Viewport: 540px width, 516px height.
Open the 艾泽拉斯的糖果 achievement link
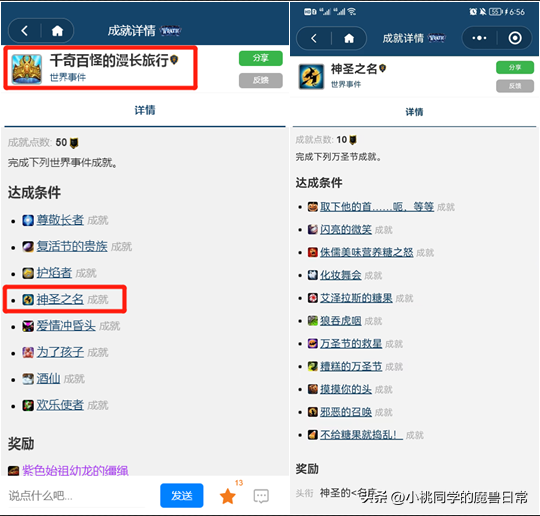point(356,298)
